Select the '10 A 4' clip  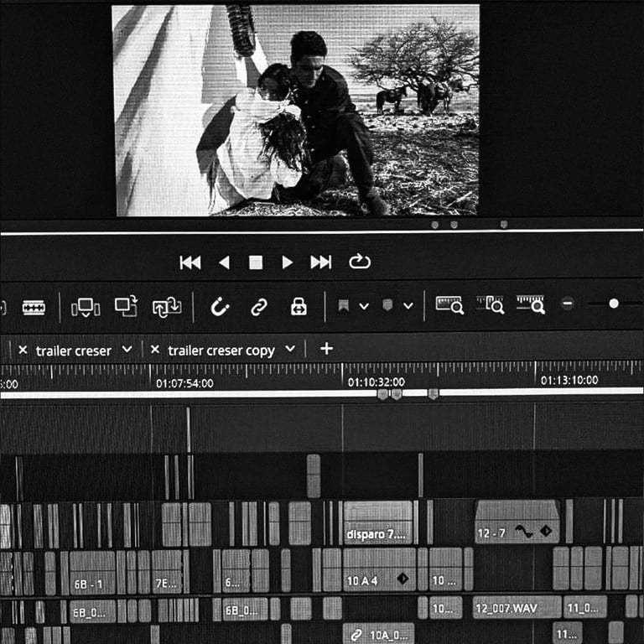coord(379,569)
